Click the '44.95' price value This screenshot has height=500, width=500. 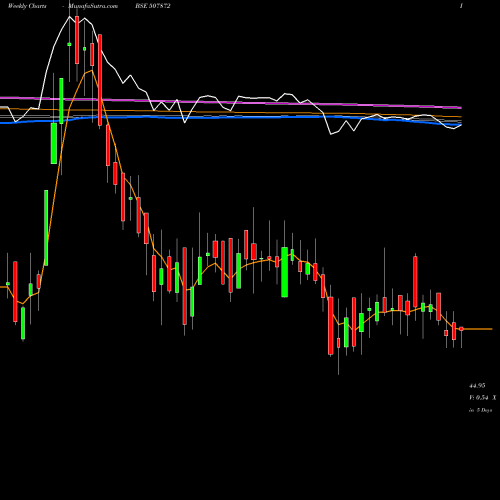(477, 386)
